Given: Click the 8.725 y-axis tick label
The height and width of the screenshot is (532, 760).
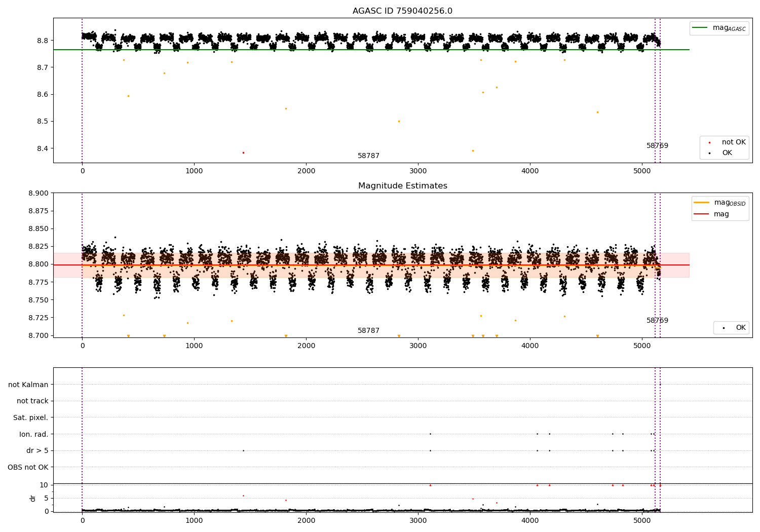Looking at the screenshot, I should click(x=39, y=318).
